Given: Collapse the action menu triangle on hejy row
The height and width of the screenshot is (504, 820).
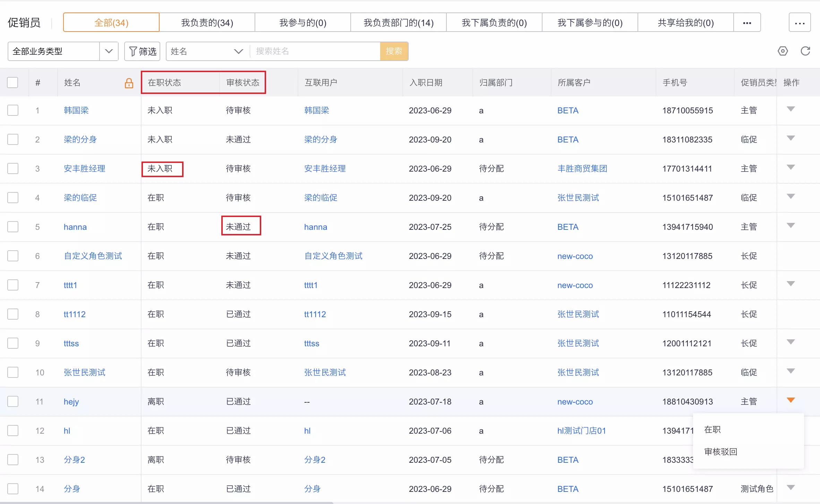Looking at the screenshot, I should [x=791, y=400].
